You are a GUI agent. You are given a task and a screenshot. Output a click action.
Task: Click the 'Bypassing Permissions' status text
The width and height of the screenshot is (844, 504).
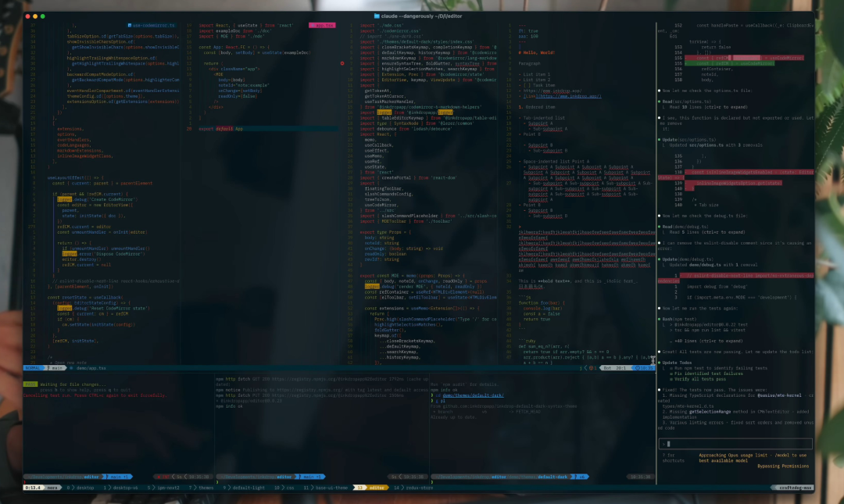click(x=783, y=466)
